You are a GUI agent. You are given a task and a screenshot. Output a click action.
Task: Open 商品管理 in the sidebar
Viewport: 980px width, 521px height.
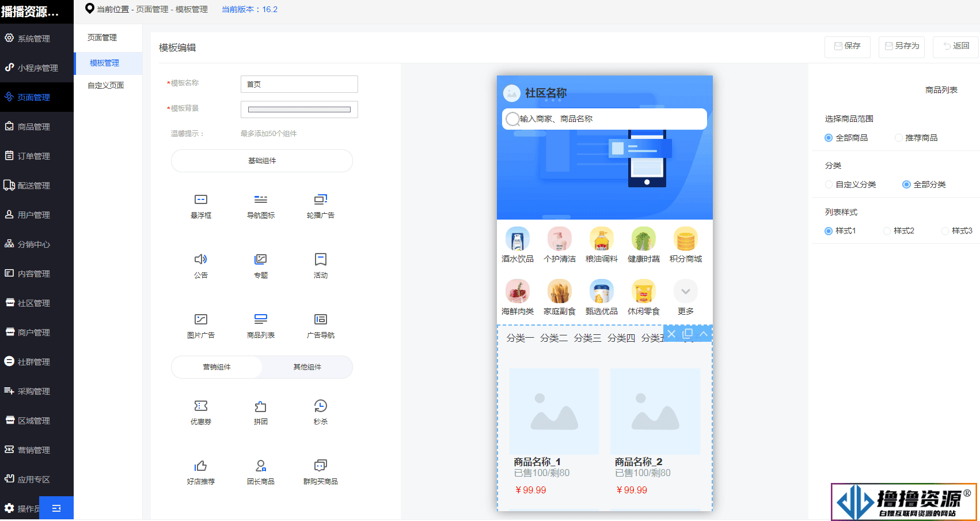pyautogui.click(x=37, y=127)
